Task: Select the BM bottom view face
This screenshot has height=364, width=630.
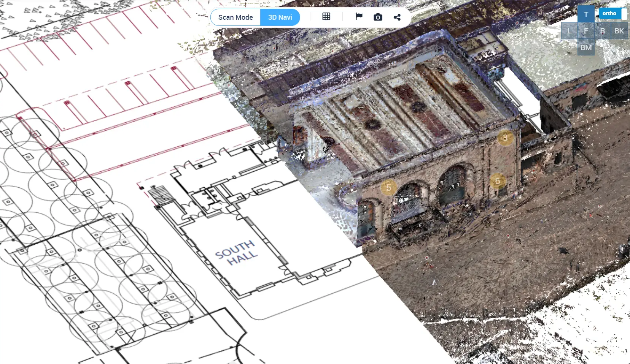Action: click(586, 47)
